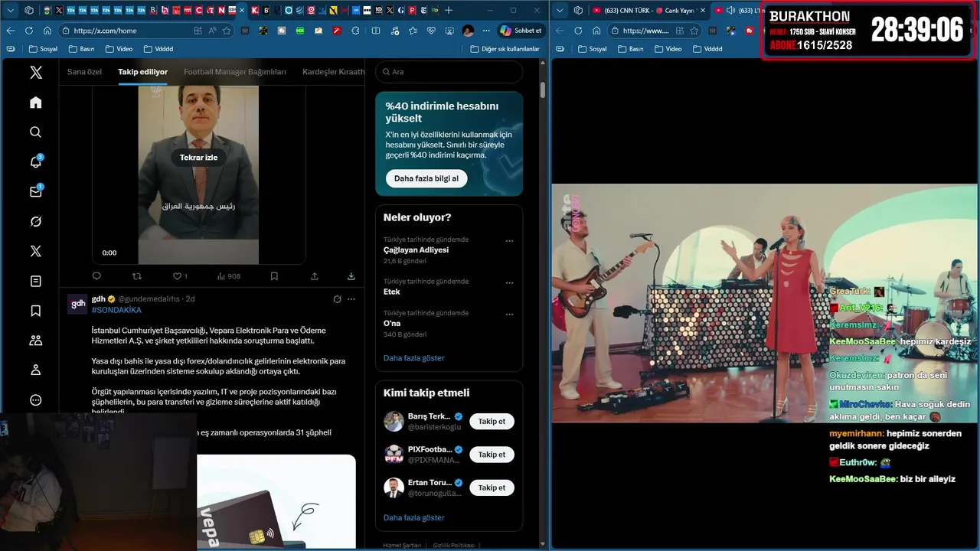Open browser profile avatar in X window
This screenshot has height=551, width=980.
[x=468, y=31]
